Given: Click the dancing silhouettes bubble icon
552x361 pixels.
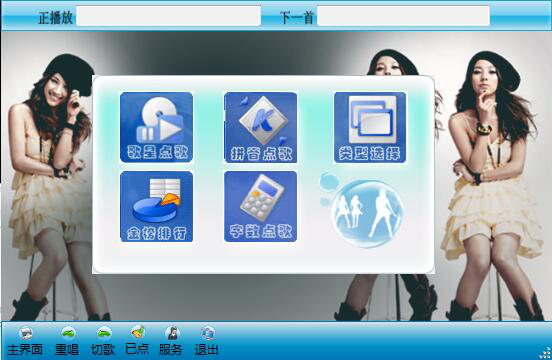Looking at the screenshot, I should [x=366, y=212].
